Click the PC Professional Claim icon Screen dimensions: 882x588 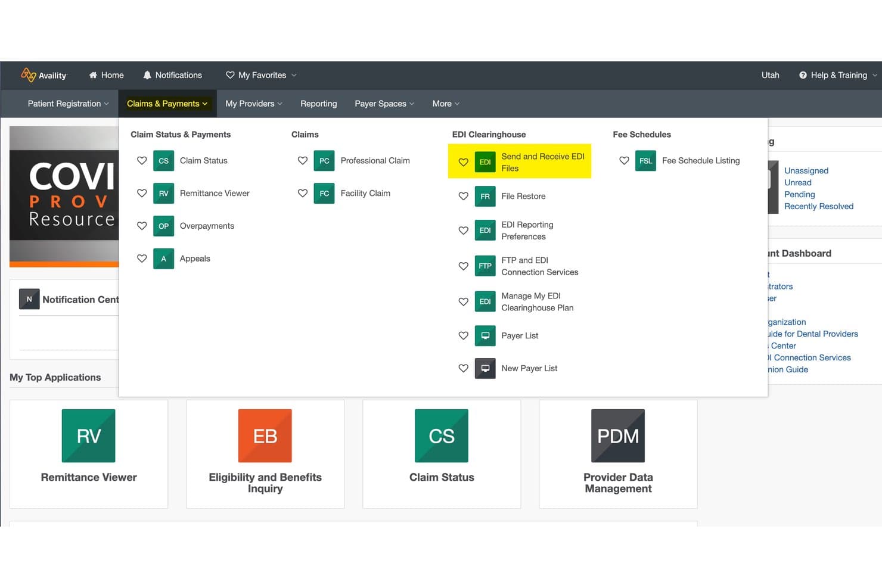(x=324, y=161)
